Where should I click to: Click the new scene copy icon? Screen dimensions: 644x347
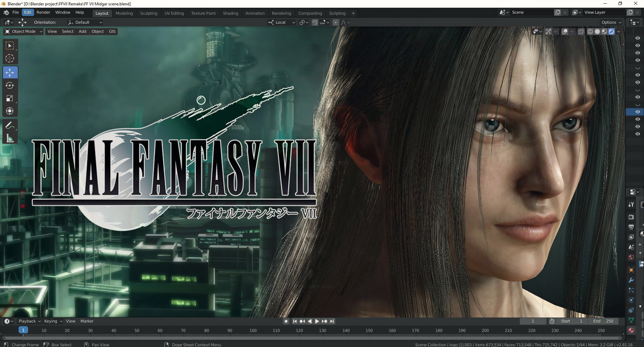click(557, 12)
